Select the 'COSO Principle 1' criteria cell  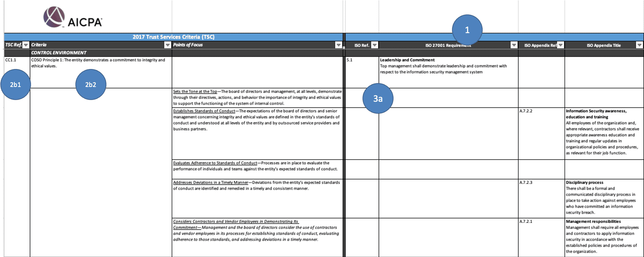point(101,72)
